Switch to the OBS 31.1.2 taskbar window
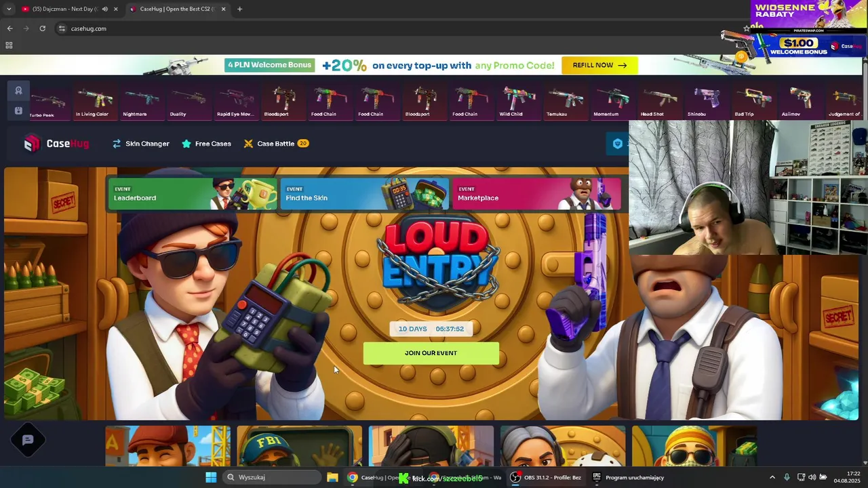This screenshot has width=868, height=488. coord(547,477)
